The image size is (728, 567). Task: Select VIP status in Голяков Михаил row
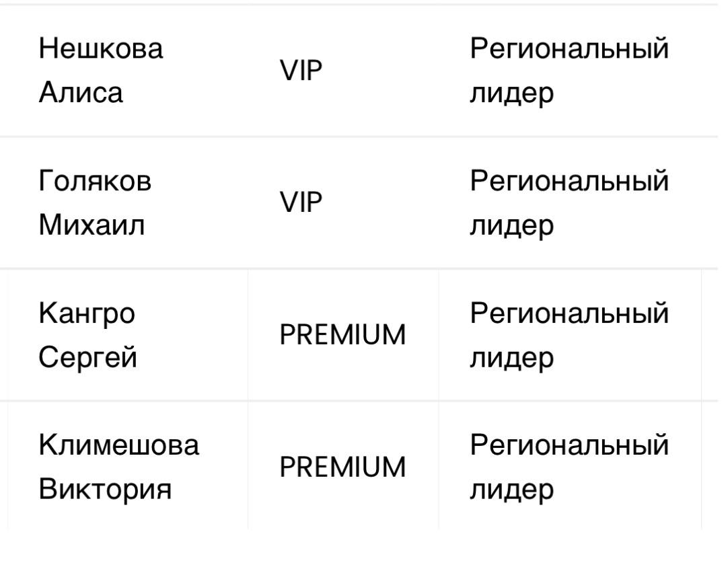click(x=301, y=202)
